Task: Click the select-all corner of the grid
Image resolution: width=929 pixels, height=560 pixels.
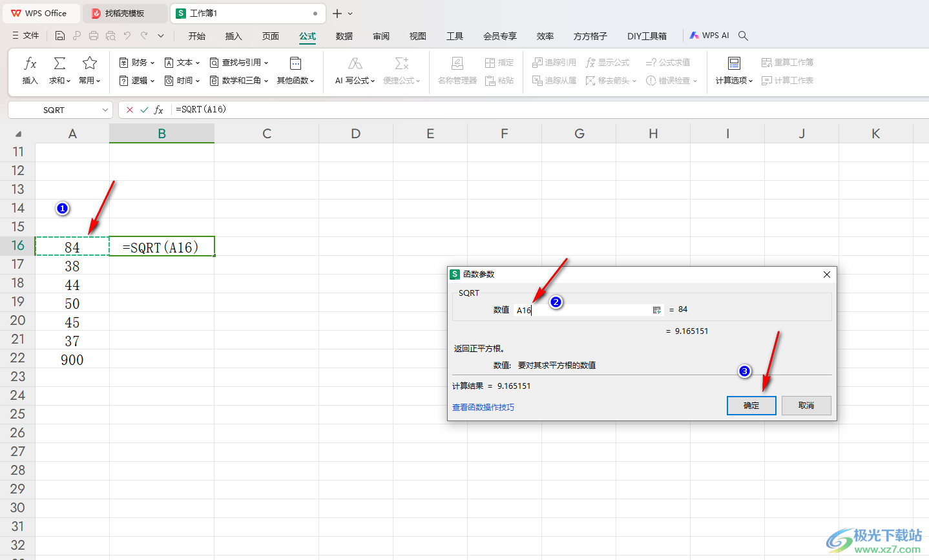Action: [18, 134]
